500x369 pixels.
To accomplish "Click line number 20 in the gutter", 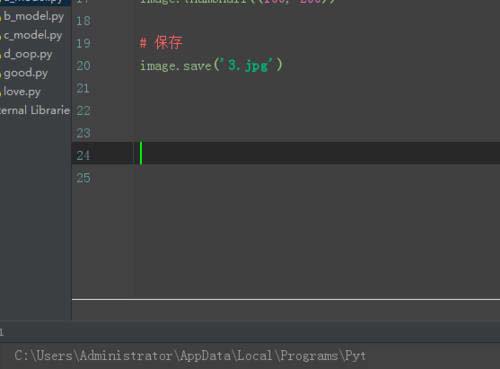I will 83,66.
